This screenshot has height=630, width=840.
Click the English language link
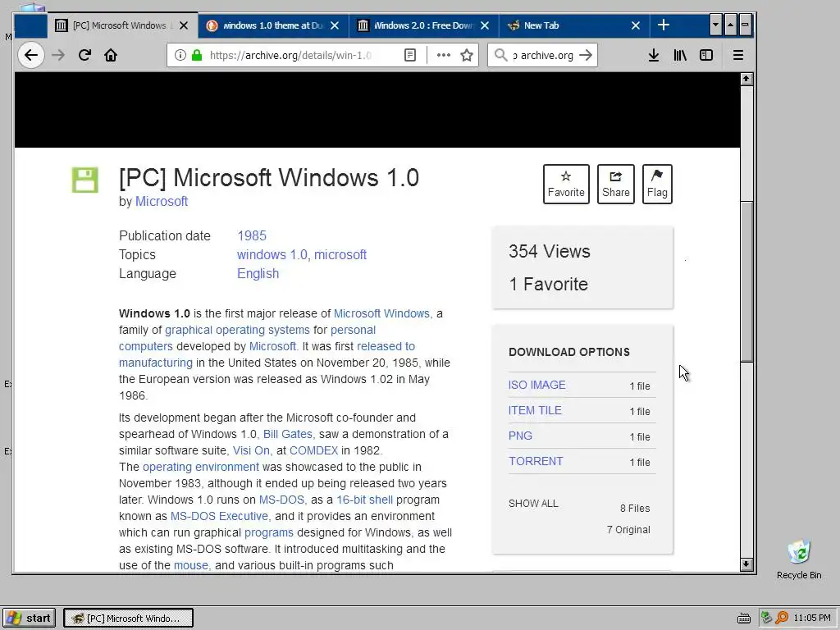point(258,273)
